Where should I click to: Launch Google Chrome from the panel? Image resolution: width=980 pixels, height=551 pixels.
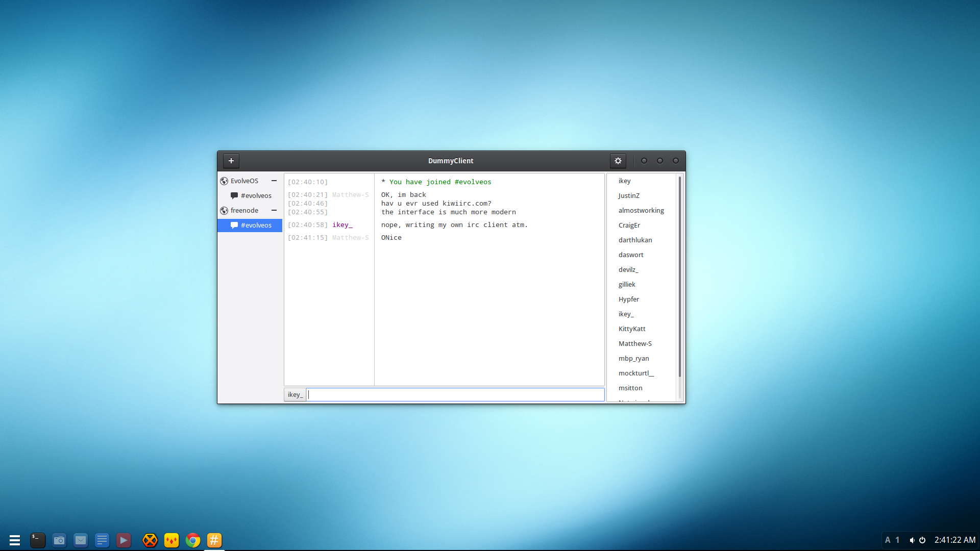coord(193,540)
